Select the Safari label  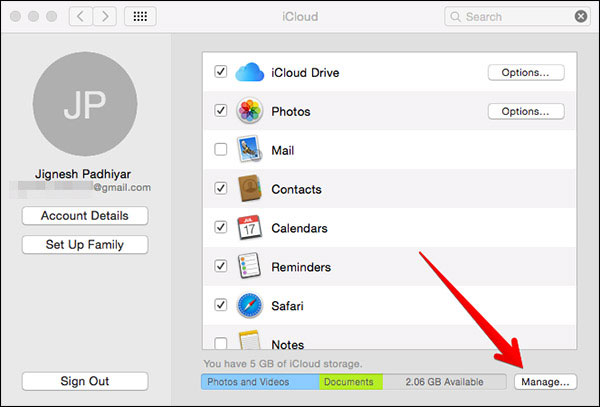pos(287,306)
